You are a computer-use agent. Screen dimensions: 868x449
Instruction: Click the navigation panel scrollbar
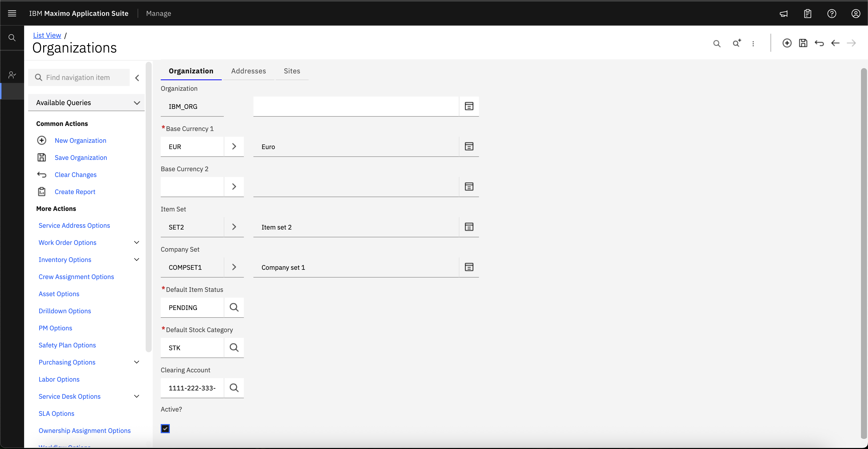click(148, 207)
